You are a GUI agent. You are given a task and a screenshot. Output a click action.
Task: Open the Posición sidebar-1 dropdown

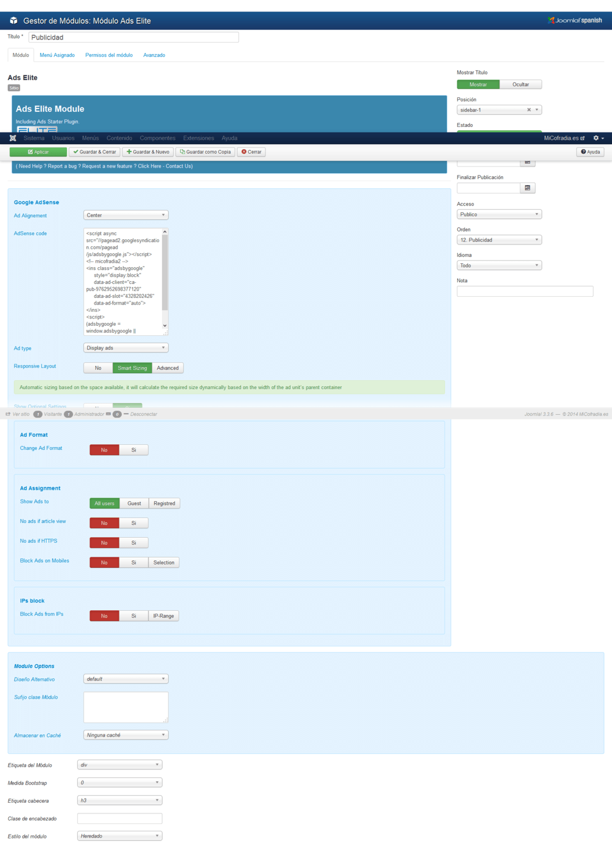pyautogui.click(x=499, y=110)
